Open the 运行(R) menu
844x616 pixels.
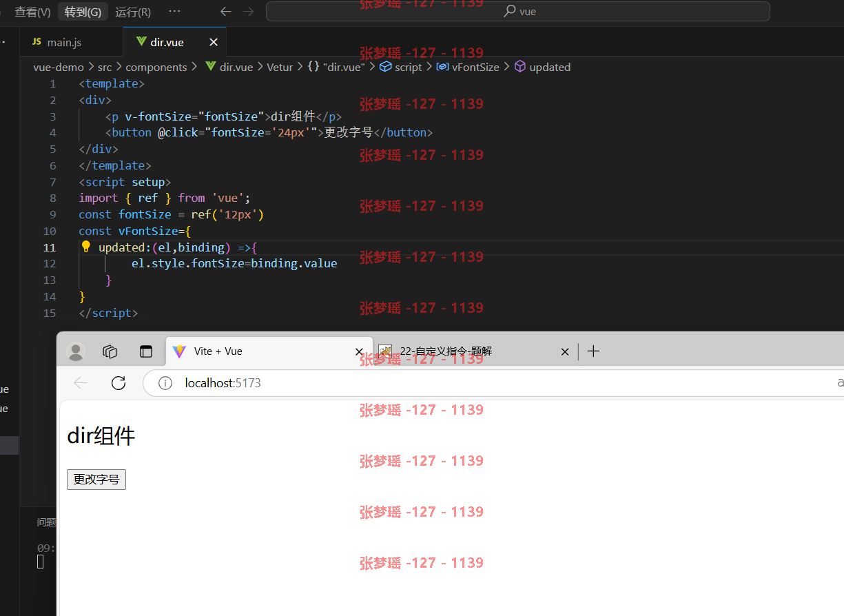point(133,12)
